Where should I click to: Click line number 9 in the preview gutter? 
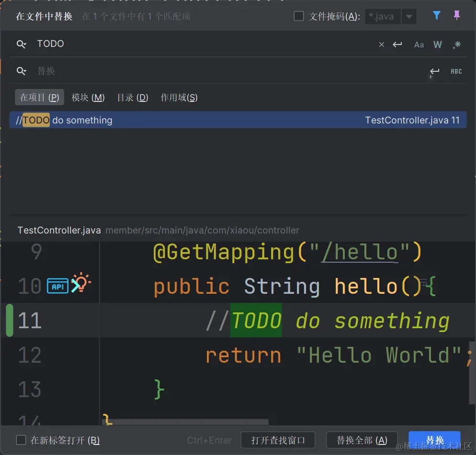[x=36, y=252]
